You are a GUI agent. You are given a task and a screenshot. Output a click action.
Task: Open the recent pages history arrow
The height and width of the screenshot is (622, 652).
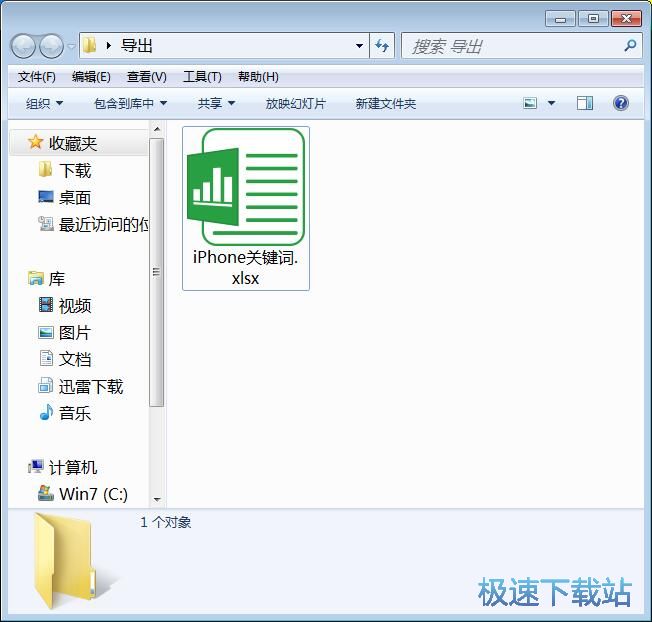pyautogui.click(x=72, y=46)
